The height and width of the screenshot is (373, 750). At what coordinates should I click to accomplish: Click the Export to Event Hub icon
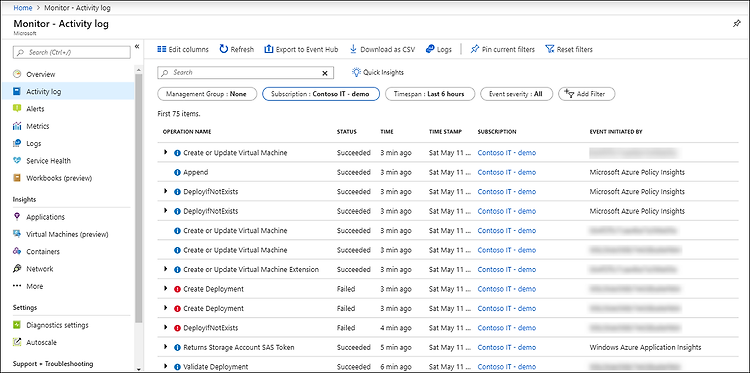(x=268, y=49)
